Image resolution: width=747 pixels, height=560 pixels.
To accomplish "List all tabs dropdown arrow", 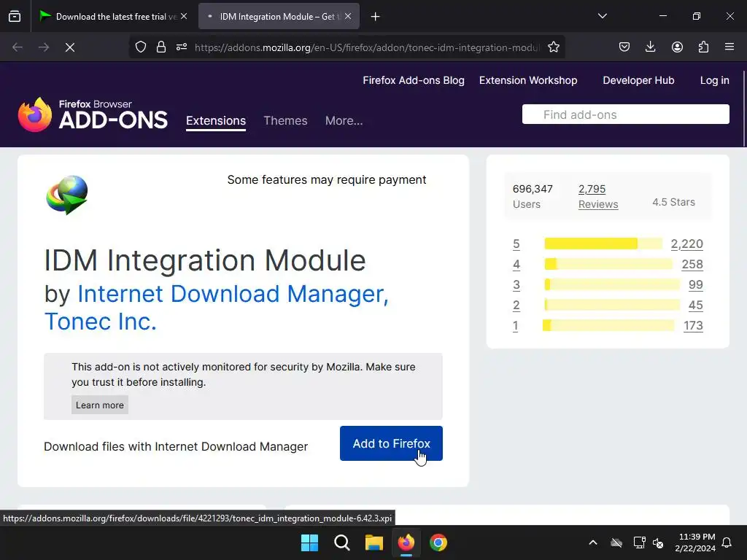I will (x=603, y=16).
